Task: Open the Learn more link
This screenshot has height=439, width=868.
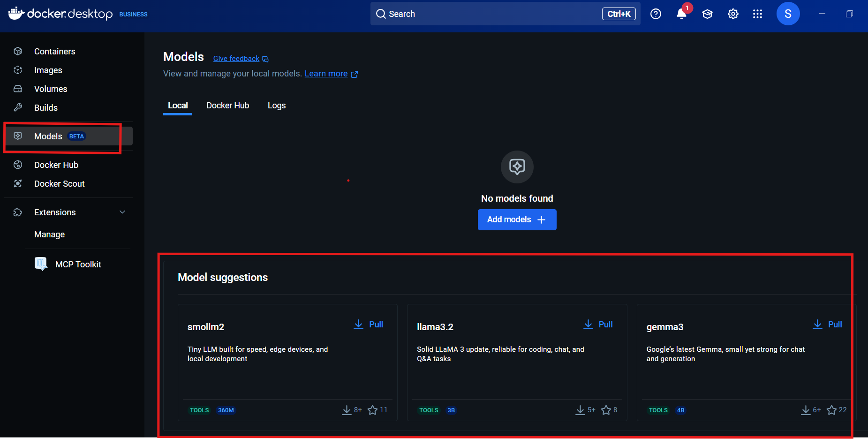Action: 326,74
